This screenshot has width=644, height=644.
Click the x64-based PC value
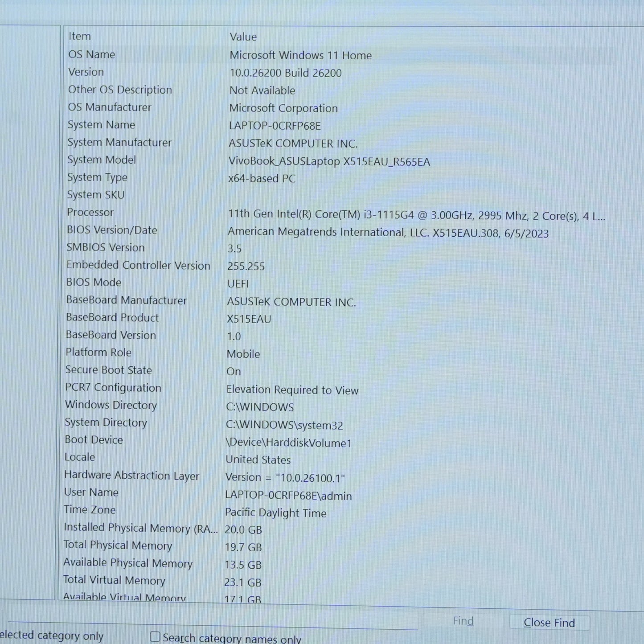click(262, 178)
